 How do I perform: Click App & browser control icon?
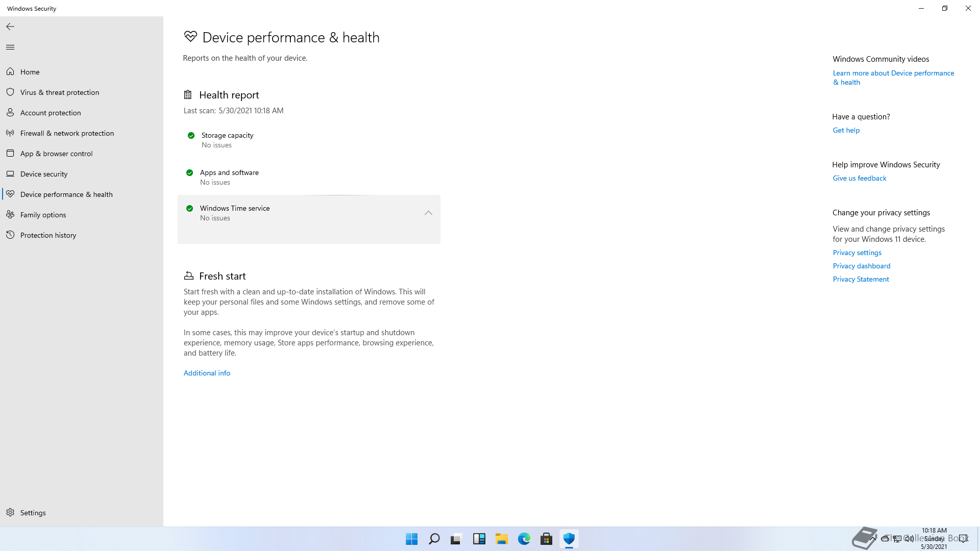click(10, 154)
